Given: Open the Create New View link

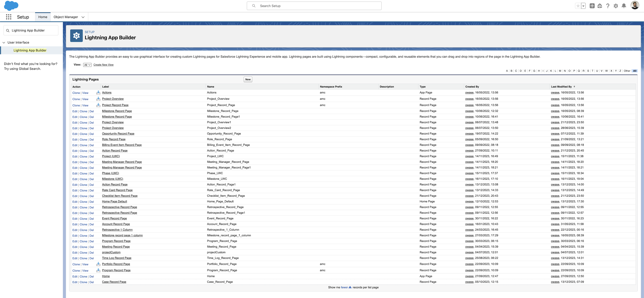Looking at the screenshot, I should click(x=103, y=65).
